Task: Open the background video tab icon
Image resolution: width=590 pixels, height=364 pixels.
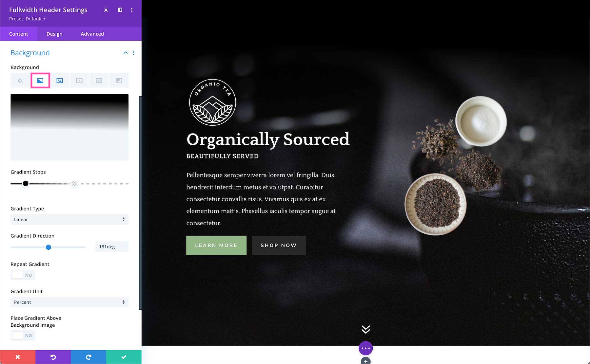Action: [79, 81]
